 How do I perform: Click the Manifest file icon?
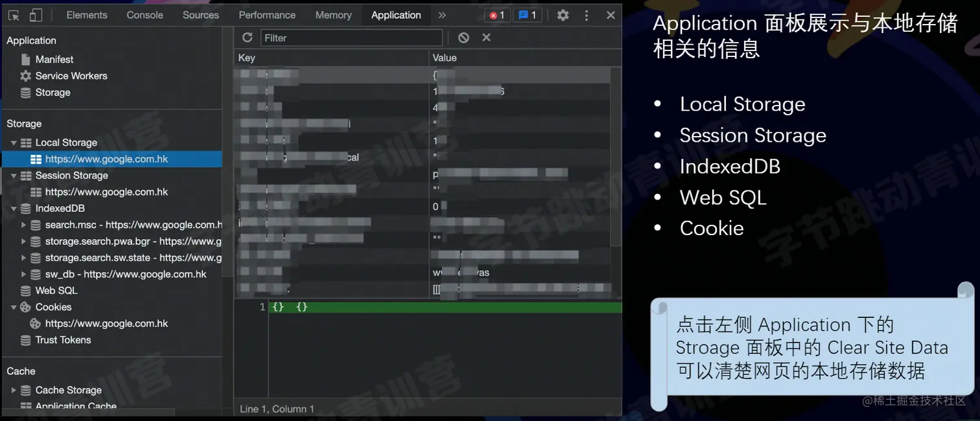26,59
